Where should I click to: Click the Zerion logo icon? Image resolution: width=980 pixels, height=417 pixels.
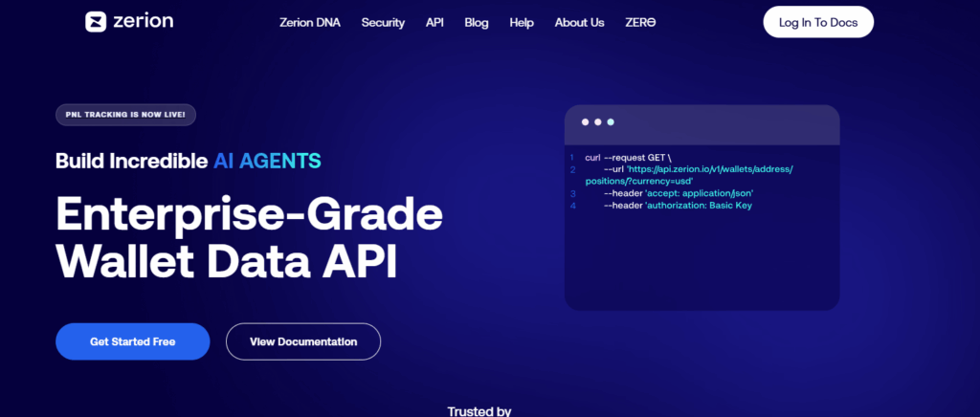96,22
